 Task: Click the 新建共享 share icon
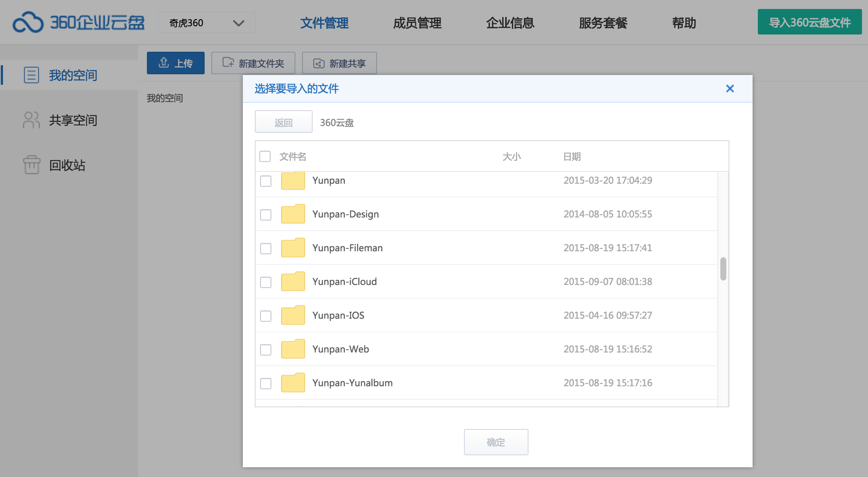pyautogui.click(x=318, y=63)
